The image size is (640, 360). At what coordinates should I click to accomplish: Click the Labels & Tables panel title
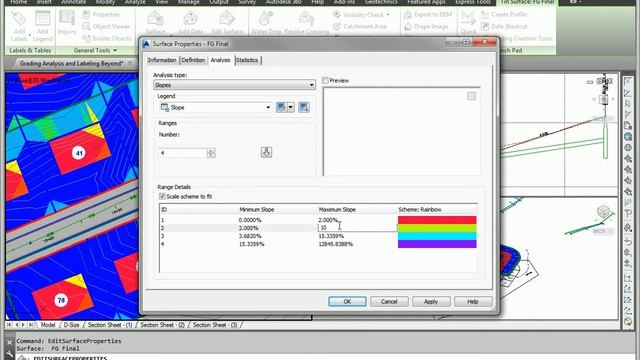coord(30,51)
